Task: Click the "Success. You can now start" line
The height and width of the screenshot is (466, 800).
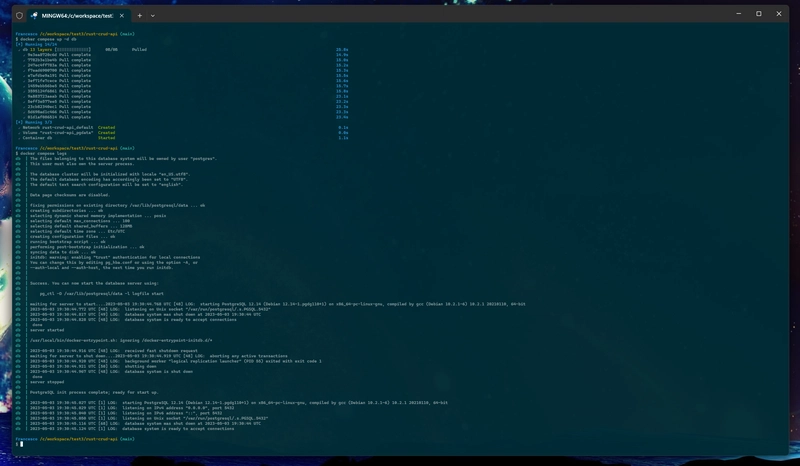Action: (94, 283)
